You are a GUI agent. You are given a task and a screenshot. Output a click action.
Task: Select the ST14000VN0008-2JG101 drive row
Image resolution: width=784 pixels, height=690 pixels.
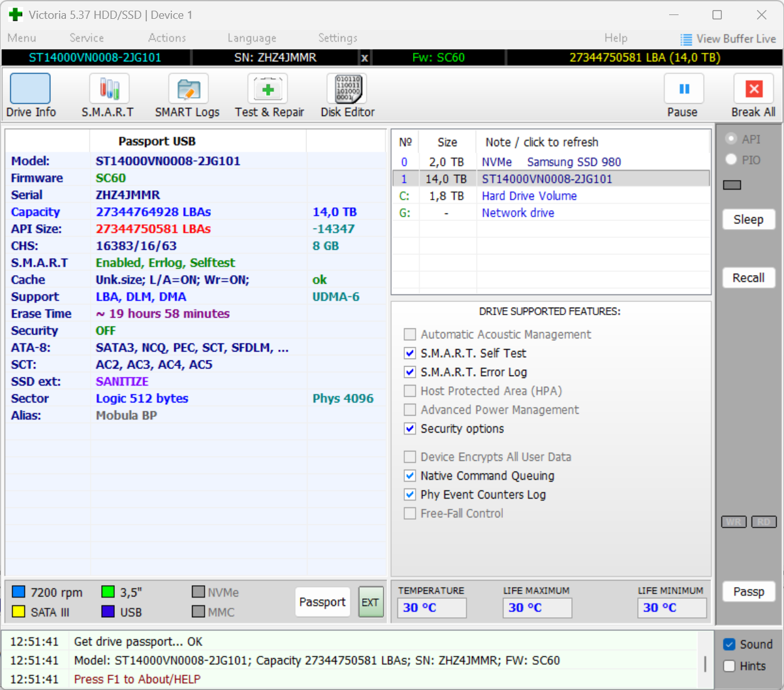pos(551,179)
